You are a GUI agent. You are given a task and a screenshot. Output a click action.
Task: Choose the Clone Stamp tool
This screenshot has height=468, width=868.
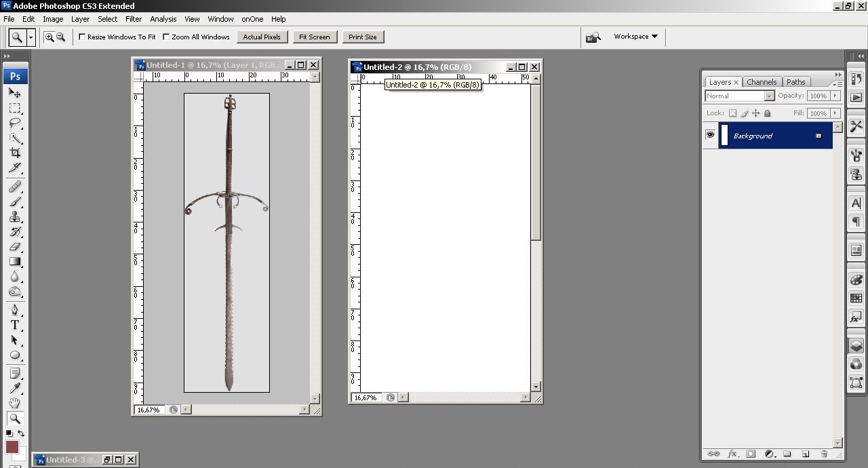coord(14,217)
